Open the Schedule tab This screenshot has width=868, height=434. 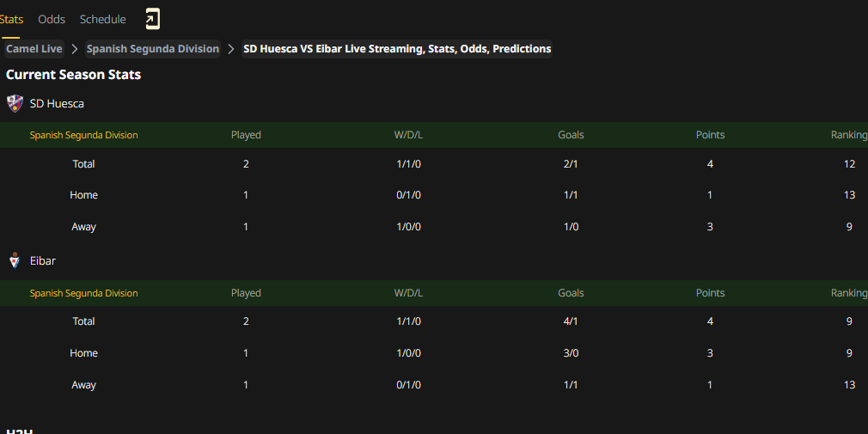(x=102, y=20)
